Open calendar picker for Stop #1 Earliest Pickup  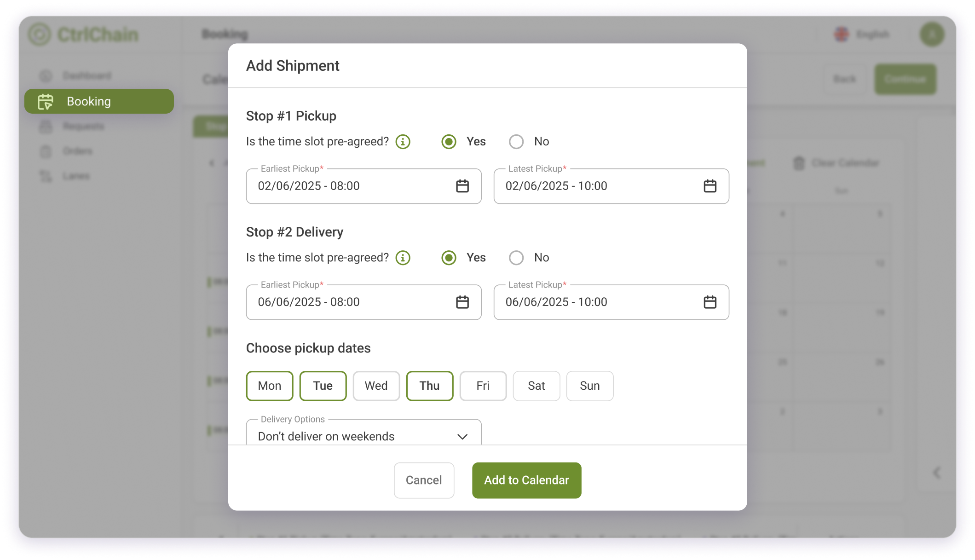[x=462, y=186]
